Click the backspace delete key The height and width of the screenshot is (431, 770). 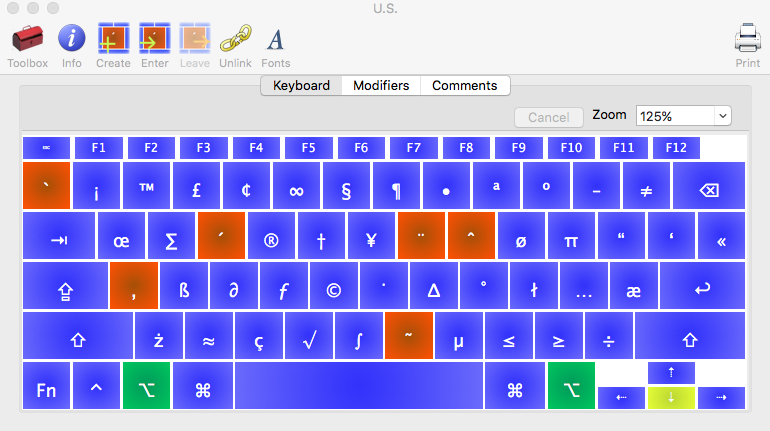709,186
